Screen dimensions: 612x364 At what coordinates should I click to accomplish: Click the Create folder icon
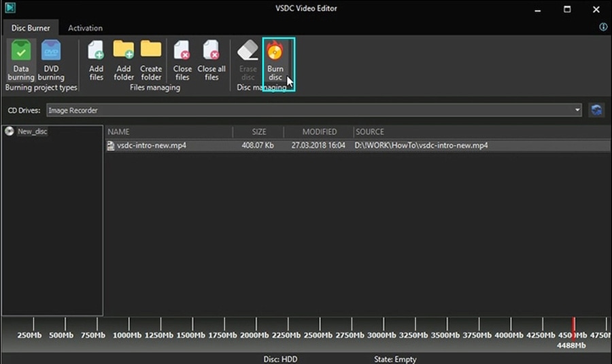(x=151, y=49)
